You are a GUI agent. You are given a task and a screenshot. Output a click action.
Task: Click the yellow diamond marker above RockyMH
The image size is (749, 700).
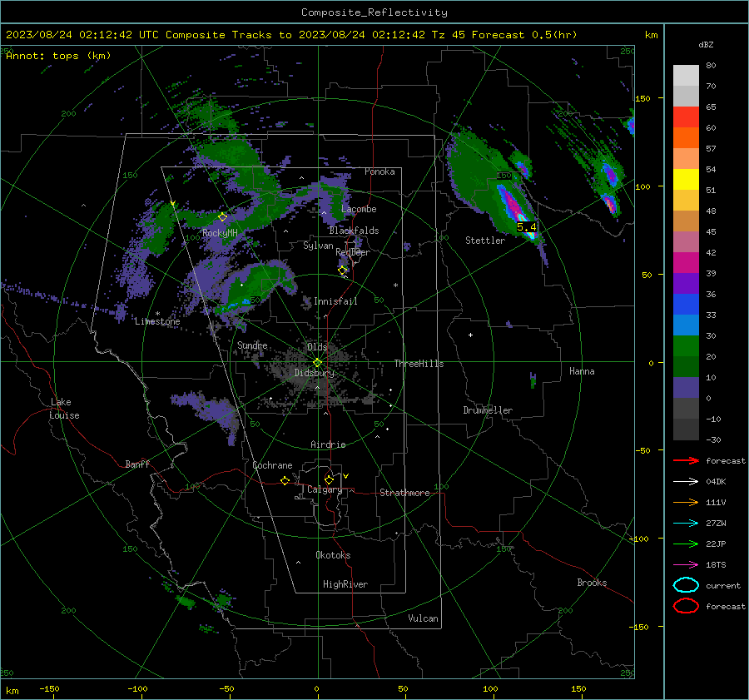[222, 217]
